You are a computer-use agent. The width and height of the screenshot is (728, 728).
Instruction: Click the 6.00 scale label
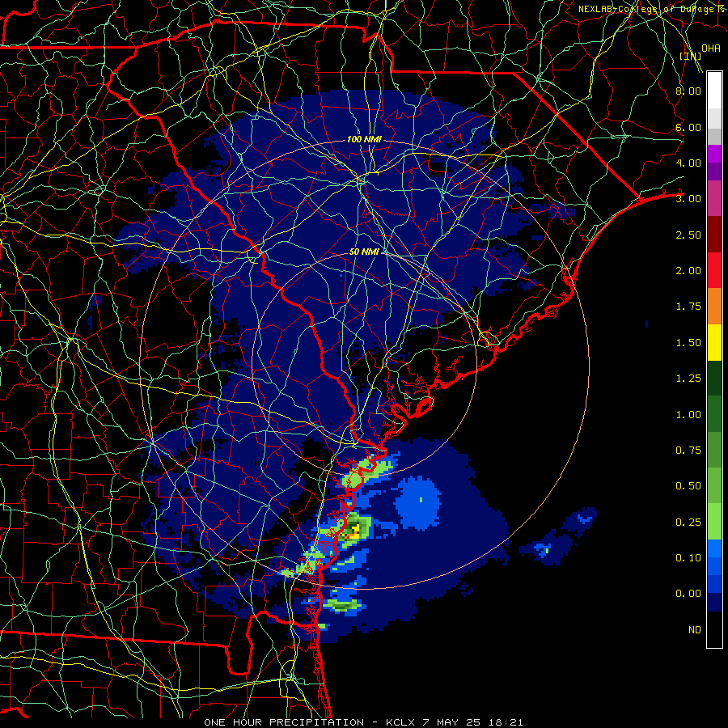tap(688, 127)
